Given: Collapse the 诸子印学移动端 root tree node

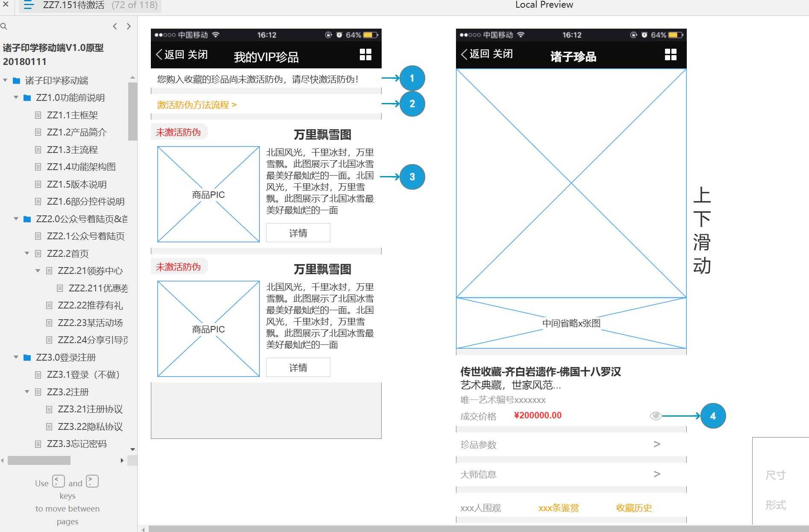Looking at the screenshot, I should point(5,80).
